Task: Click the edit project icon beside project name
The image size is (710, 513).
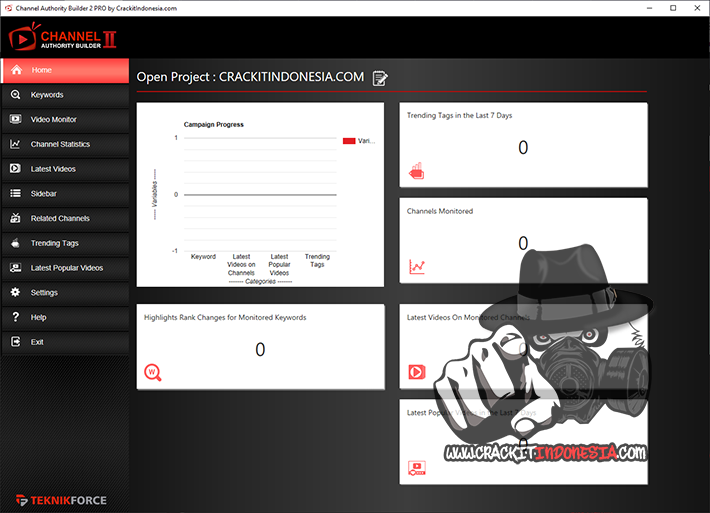Action: [x=380, y=78]
